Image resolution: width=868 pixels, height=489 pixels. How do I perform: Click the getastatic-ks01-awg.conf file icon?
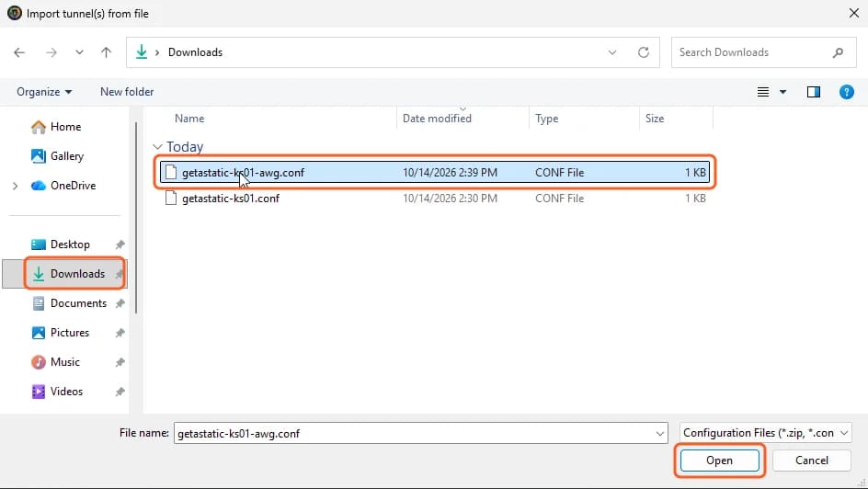(x=171, y=172)
